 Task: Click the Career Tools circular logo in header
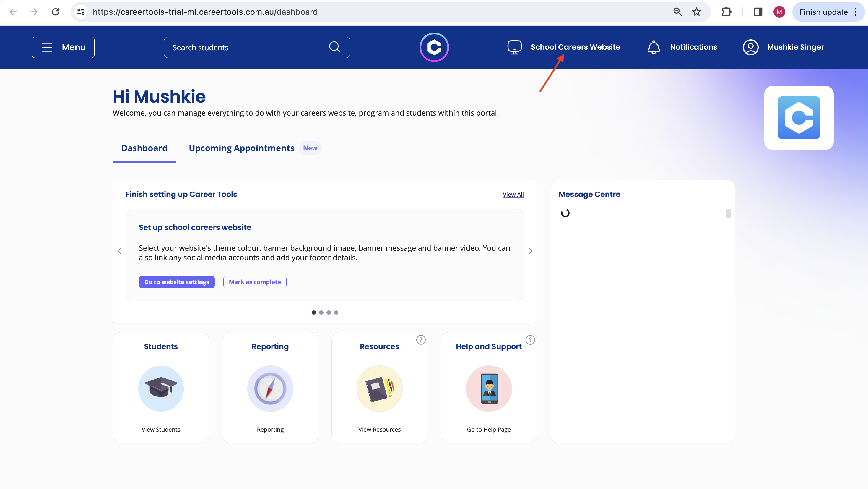point(434,47)
